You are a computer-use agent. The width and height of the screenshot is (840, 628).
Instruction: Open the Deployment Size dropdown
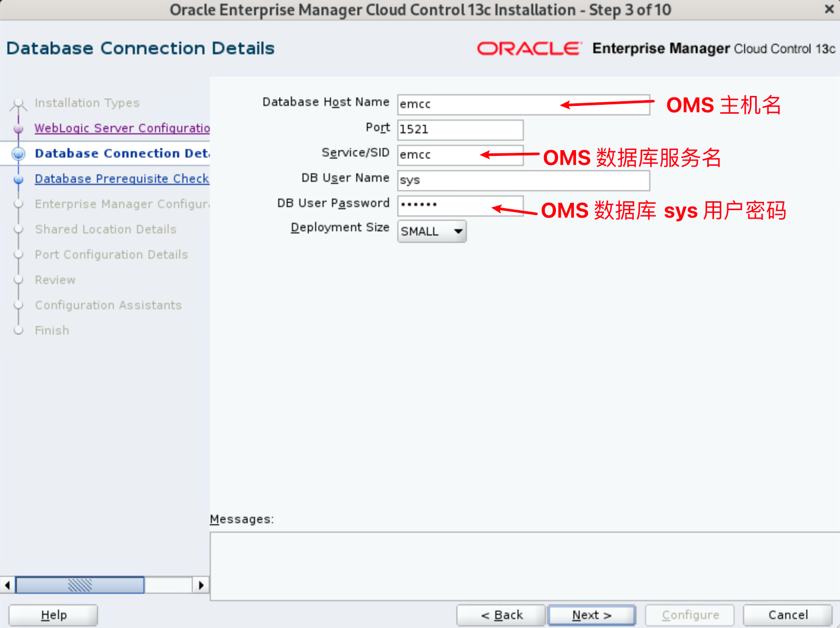click(432, 231)
